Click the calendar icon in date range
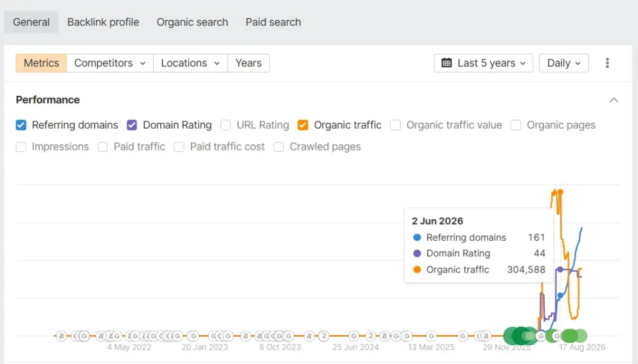Image resolution: width=638 pixels, height=364 pixels. pos(446,63)
